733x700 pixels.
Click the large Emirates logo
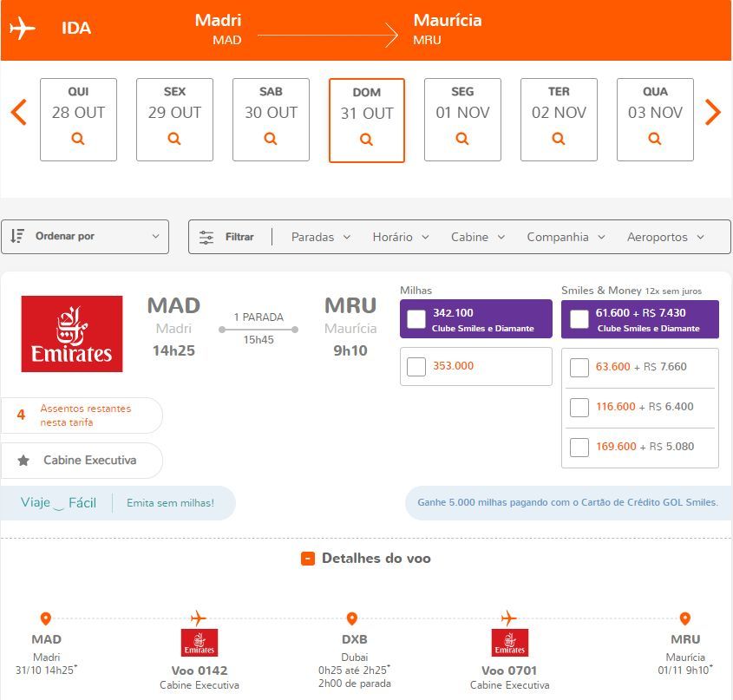pyautogui.click(x=72, y=334)
